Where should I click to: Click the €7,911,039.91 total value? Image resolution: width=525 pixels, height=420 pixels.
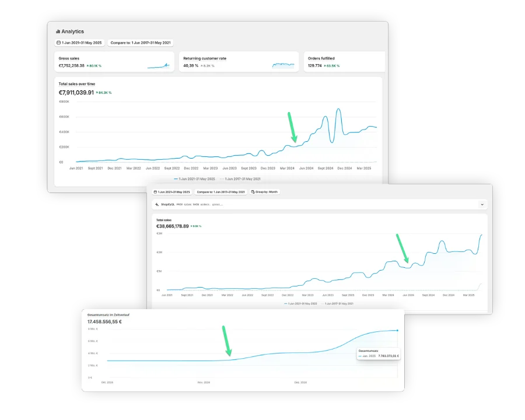[76, 93]
